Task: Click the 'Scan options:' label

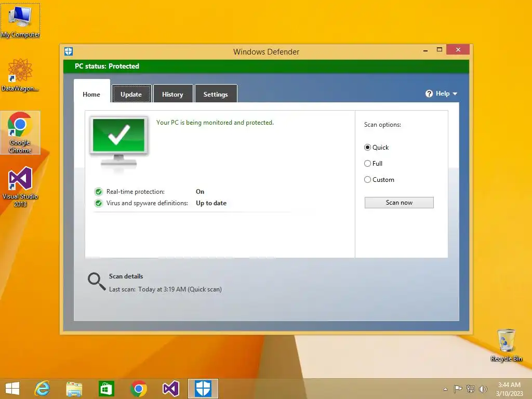Action: point(382,125)
